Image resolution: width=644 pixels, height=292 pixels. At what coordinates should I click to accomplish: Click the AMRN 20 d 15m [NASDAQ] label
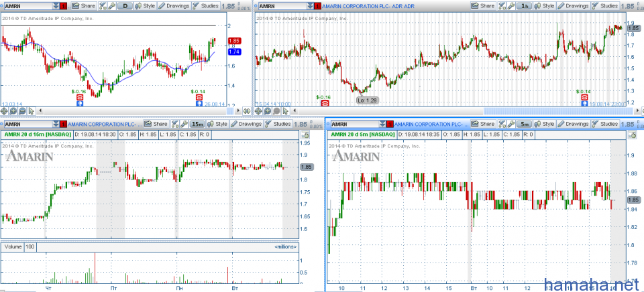(38, 135)
